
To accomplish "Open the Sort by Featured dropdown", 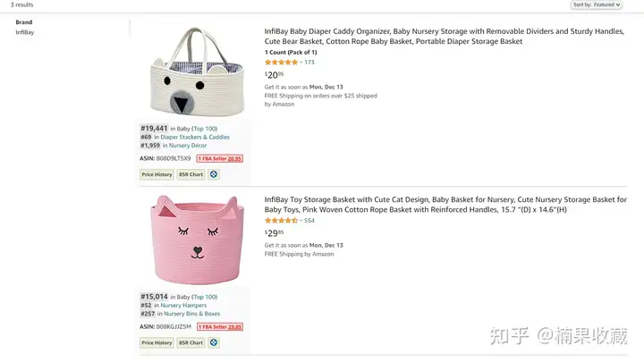I will tap(597, 4).
